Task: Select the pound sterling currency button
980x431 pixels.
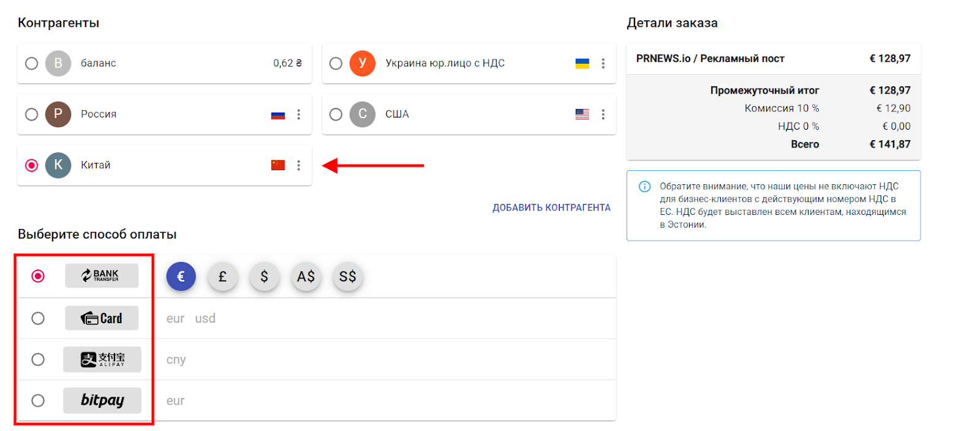Action: (x=223, y=277)
